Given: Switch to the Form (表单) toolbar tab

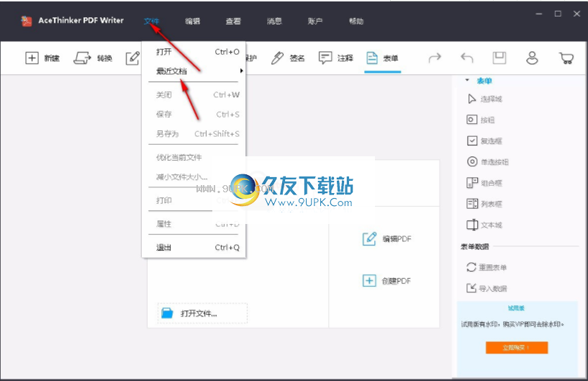Looking at the screenshot, I should pyautogui.click(x=382, y=58).
